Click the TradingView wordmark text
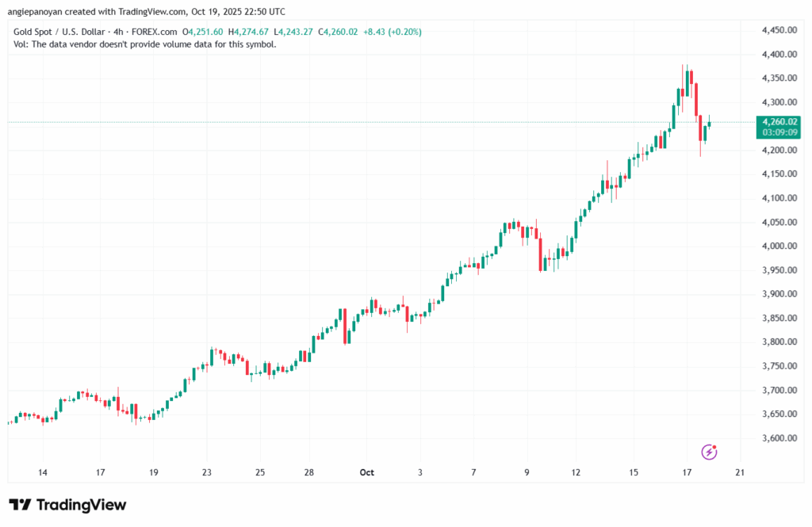The image size is (812, 527). point(81,505)
